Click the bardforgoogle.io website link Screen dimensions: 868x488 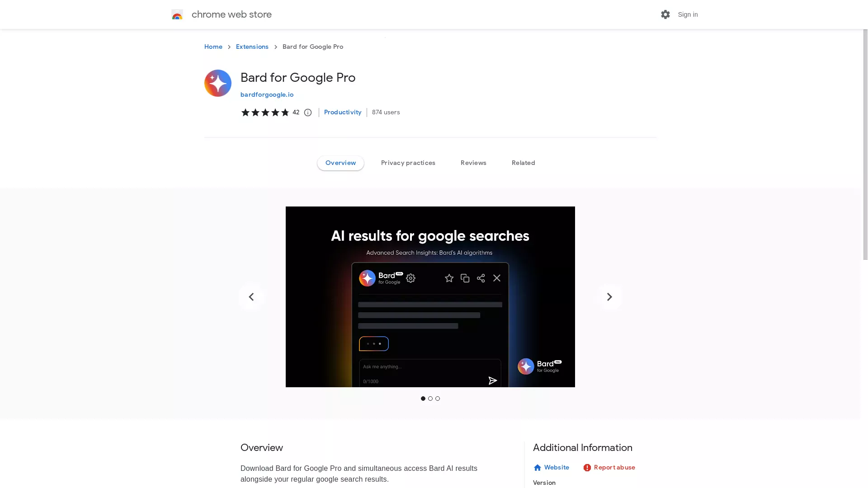pyautogui.click(x=266, y=94)
